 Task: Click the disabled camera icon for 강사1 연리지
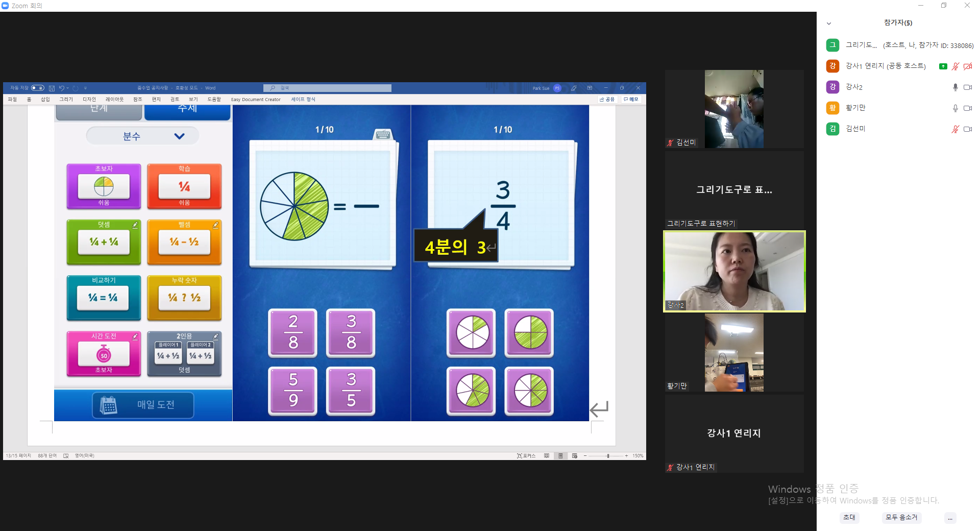(x=967, y=66)
